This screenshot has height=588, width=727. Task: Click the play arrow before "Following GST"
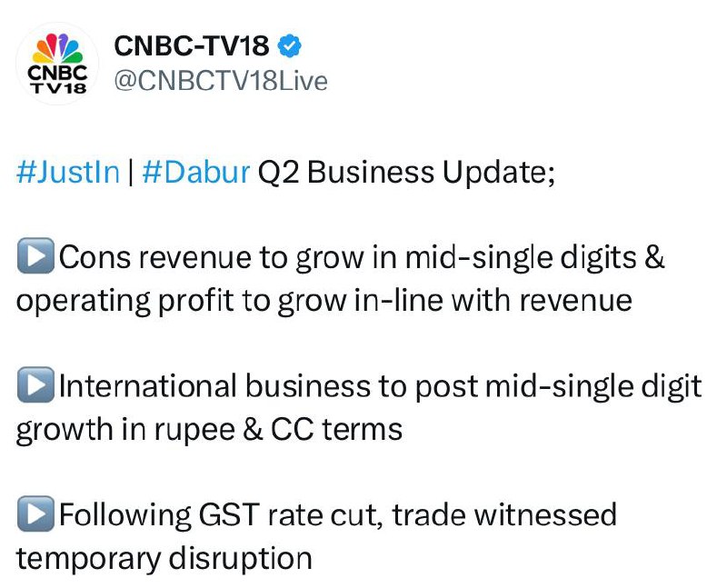[35, 516]
